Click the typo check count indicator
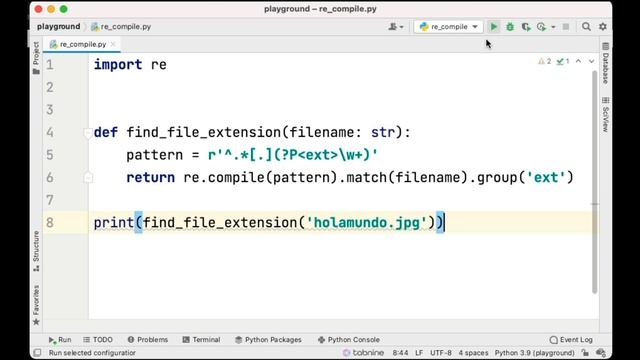 point(563,61)
